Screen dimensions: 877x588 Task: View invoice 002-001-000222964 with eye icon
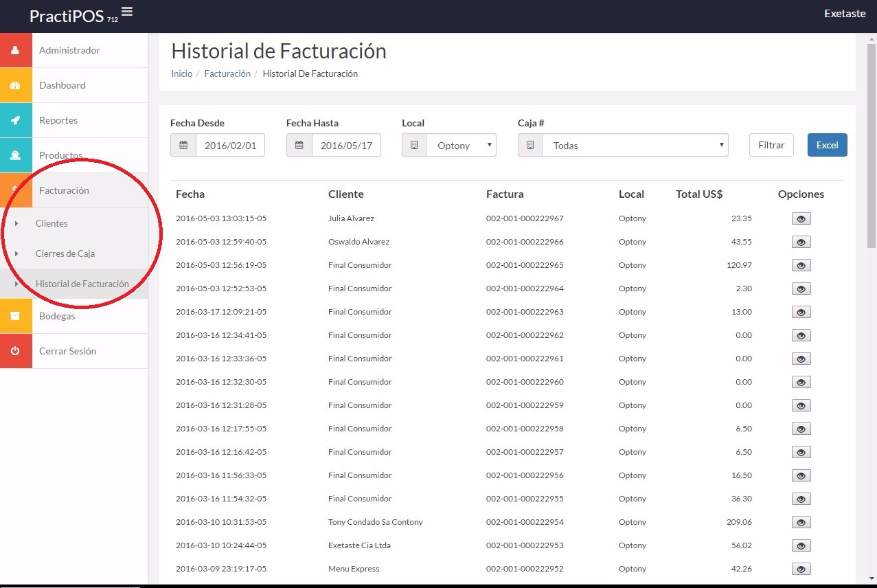coord(801,289)
